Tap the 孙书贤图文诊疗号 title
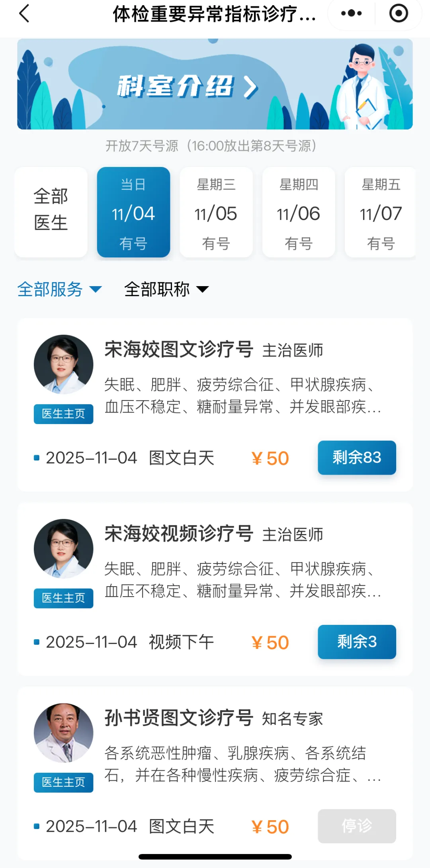The image size is (430, 868). click(x=179, y=718)
